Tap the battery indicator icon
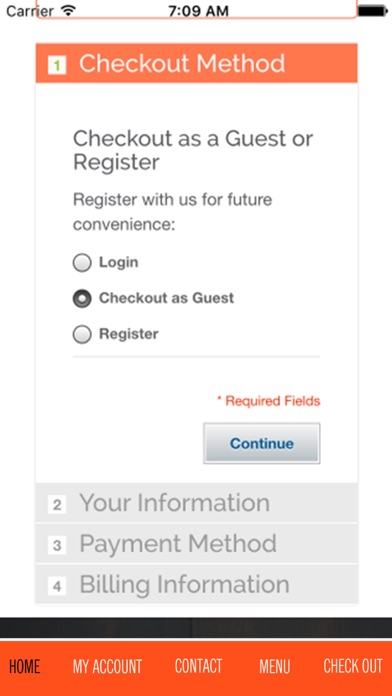This screenshot has width=392, height=696. click(374, 11)
